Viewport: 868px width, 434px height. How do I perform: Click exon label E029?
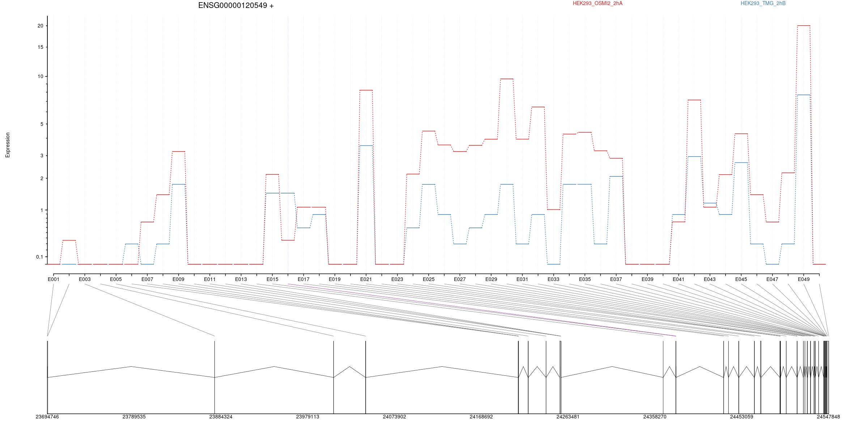(x=491, y=279)
